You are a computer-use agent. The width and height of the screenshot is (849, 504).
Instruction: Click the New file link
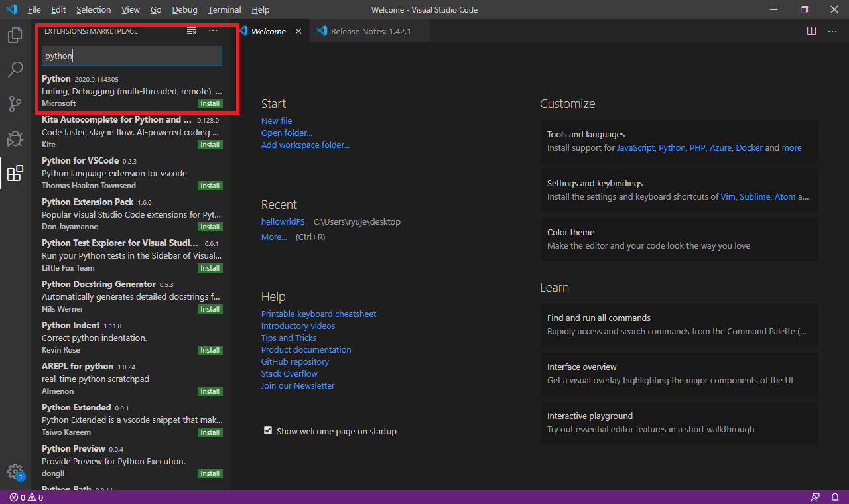[277, 121]
